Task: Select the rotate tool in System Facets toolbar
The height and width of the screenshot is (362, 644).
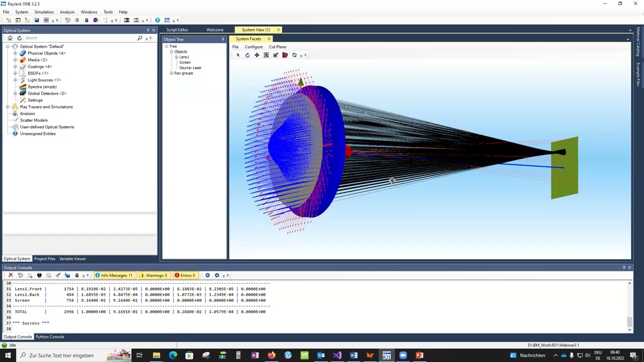Action: [248, 55]
